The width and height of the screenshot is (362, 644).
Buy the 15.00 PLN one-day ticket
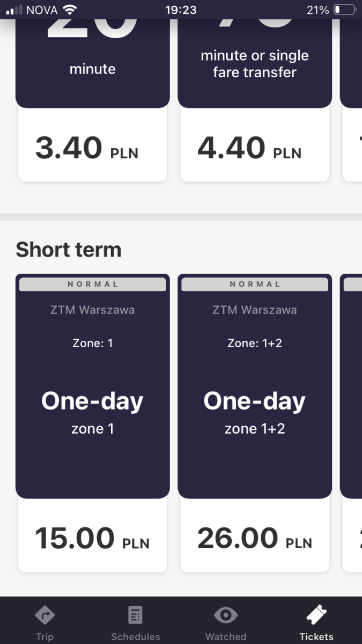click(x=92, y=538)
